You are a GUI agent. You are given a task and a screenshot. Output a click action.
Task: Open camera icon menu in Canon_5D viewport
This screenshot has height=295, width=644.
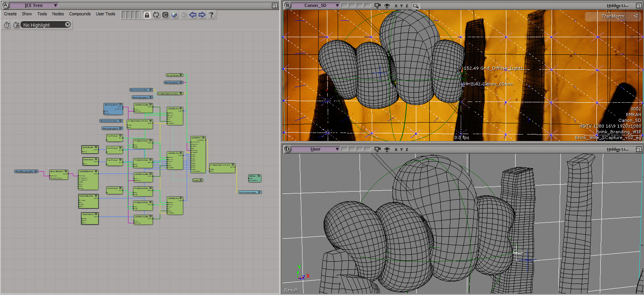coord(378,6)
